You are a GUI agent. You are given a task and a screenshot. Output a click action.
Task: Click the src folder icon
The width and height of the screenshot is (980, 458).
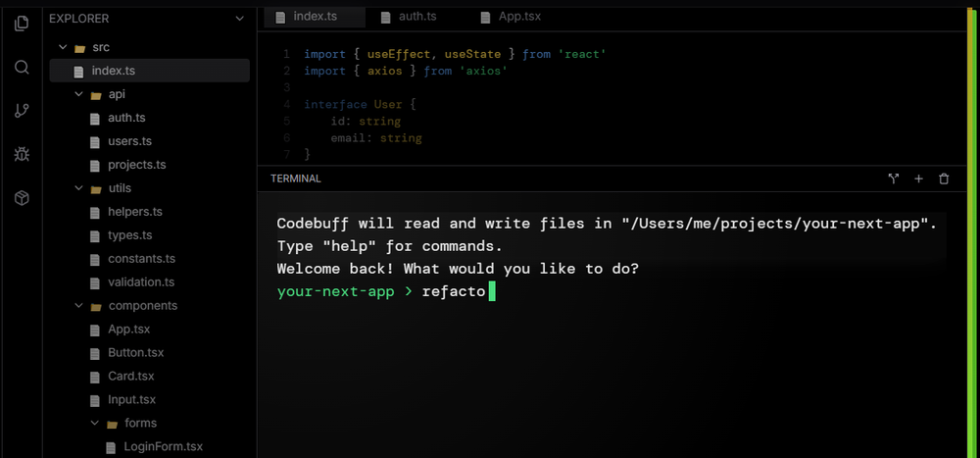(79, 48)
